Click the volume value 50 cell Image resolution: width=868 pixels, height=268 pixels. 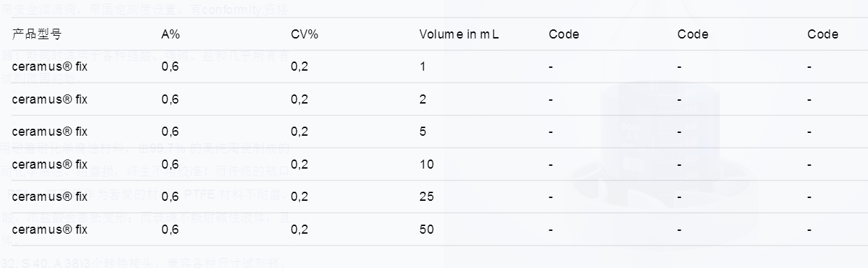coord(426,230)
